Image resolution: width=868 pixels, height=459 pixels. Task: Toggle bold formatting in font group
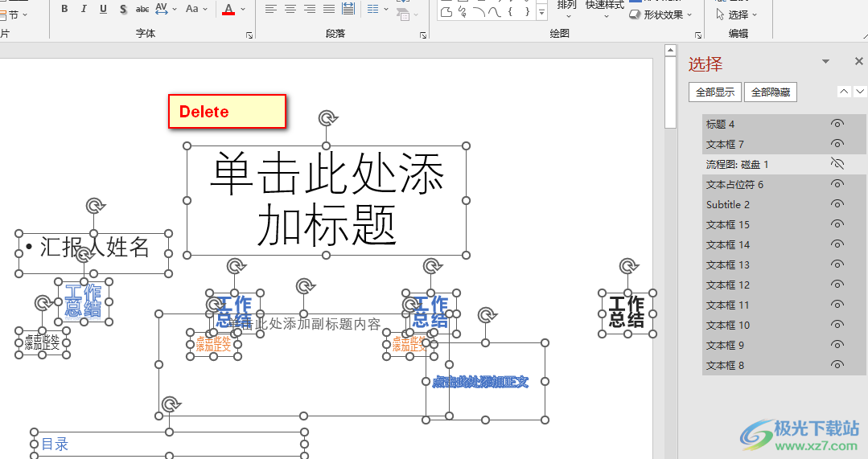click(64, 10)
